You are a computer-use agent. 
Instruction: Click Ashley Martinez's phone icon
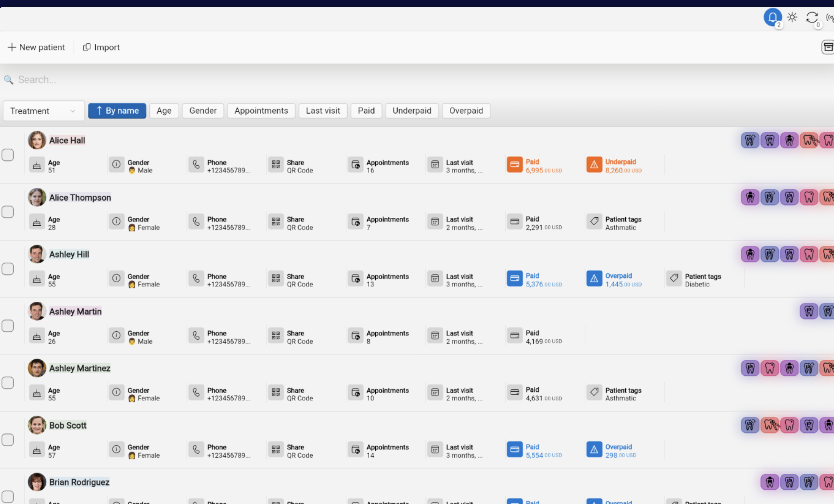pos(196,393)
